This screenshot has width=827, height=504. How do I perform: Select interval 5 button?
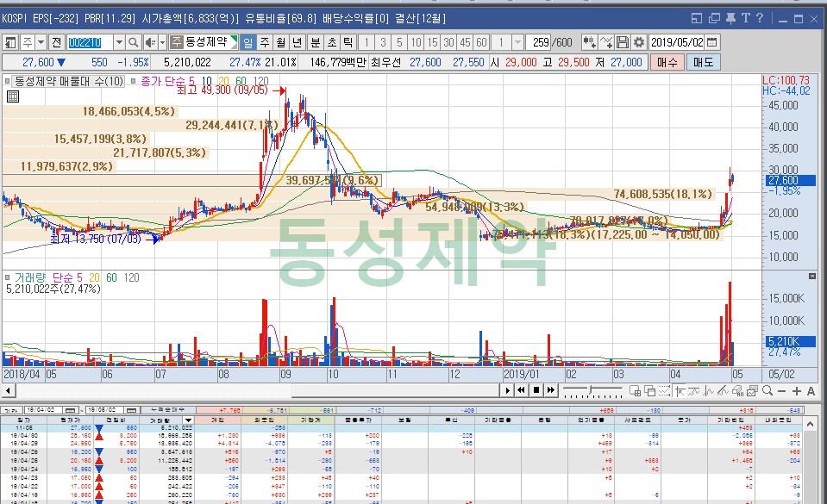(400, 42)
